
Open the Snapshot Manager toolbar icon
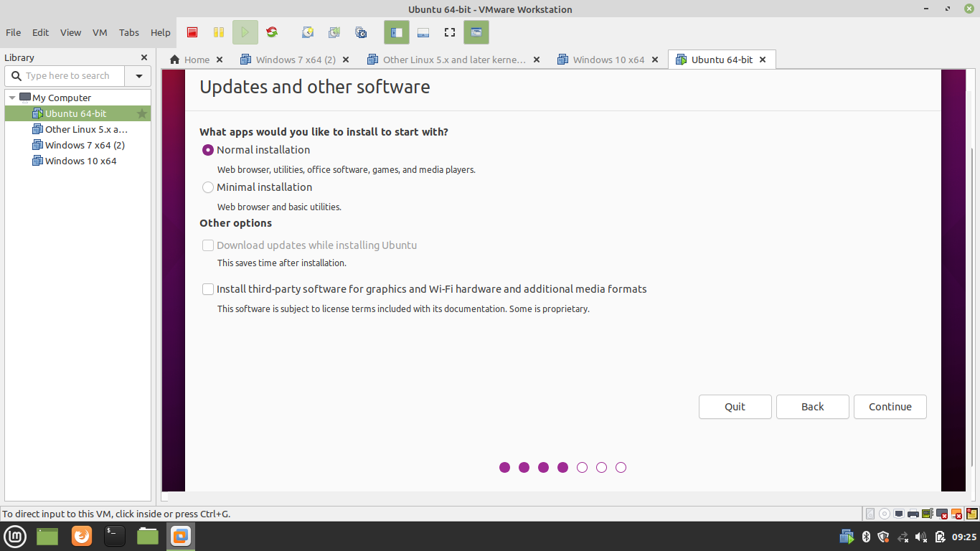click(361, 32)
